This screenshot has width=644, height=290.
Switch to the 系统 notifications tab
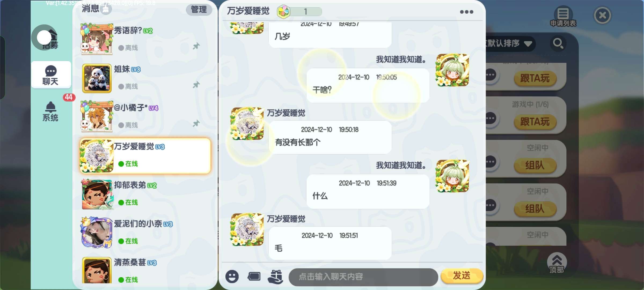tap(50, 111)
